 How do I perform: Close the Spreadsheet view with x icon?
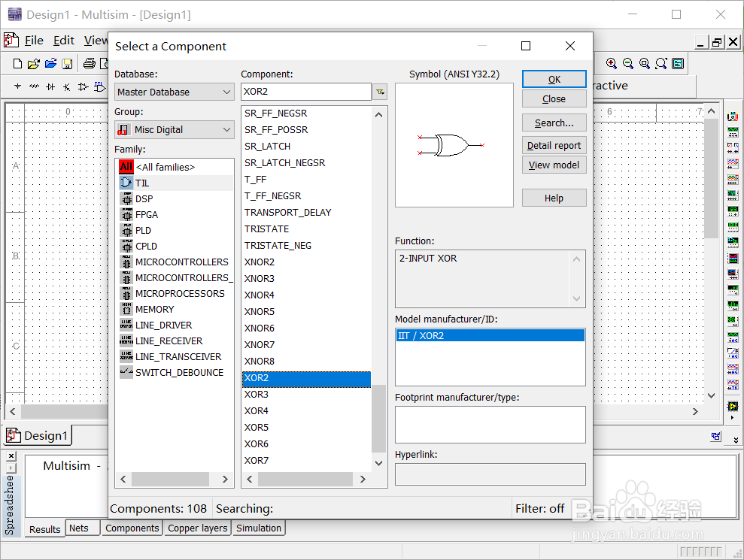pyautogui.click(x=11, y=456)
